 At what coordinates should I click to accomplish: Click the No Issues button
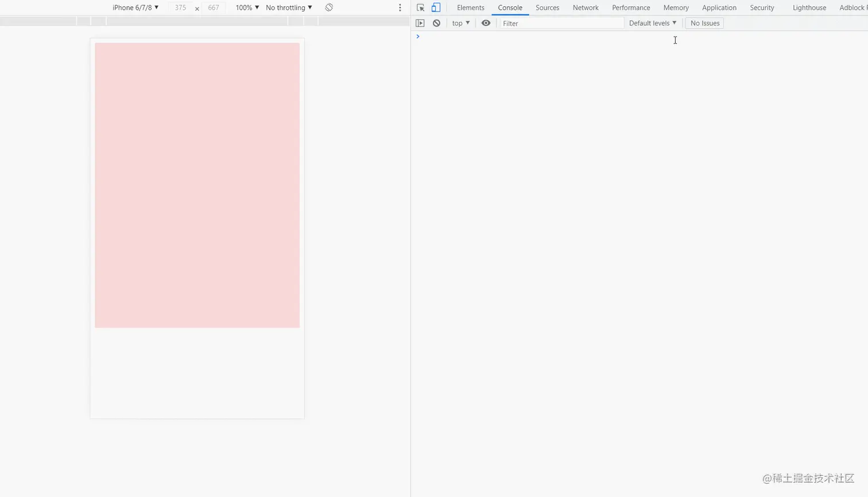tap(704, 23)
